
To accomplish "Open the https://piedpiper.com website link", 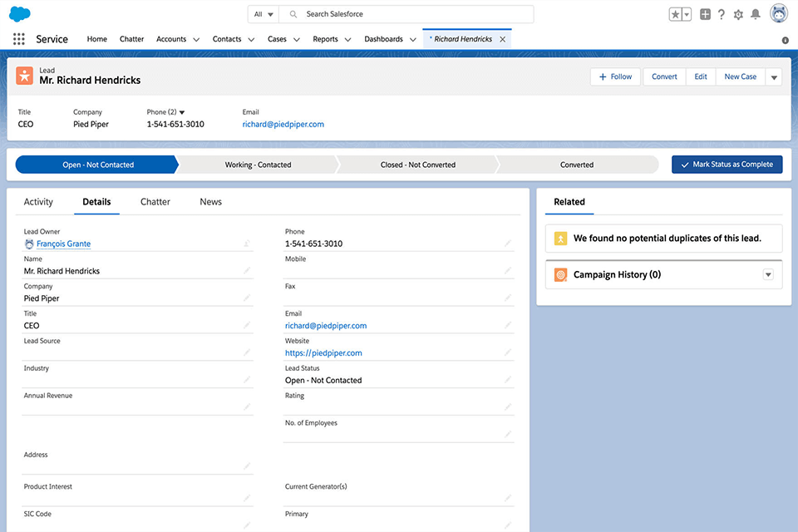I will (323, 352).
